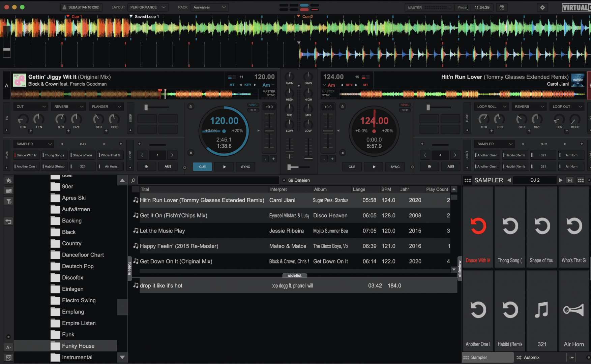Screen dimensions: 591x364
Task: Toggle SLIP mode on deck B
Action: (405, 110)
